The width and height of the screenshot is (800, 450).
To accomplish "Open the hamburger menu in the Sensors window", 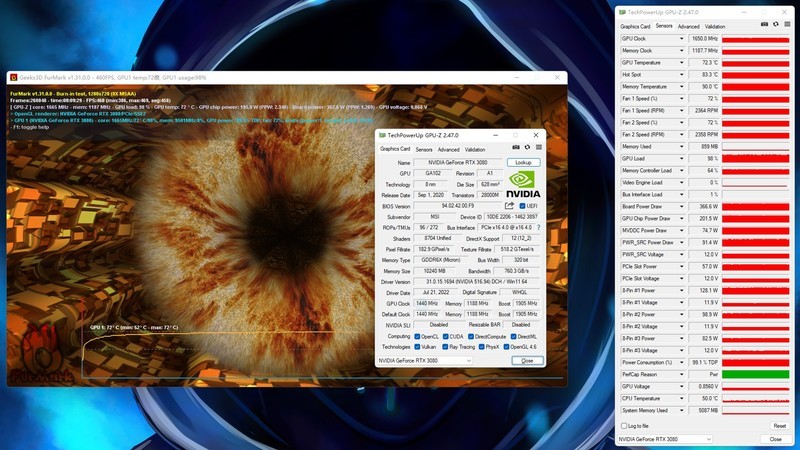I will (785, 26).
